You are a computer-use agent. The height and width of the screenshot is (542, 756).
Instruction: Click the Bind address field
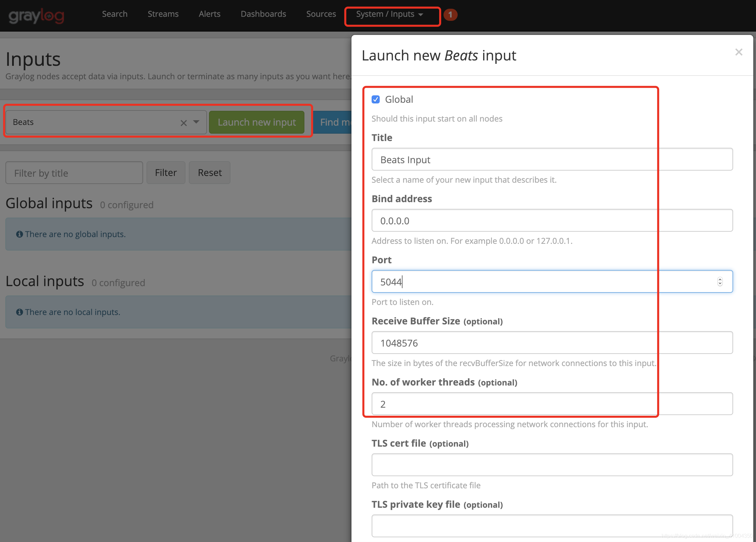(x=552, y=221)
